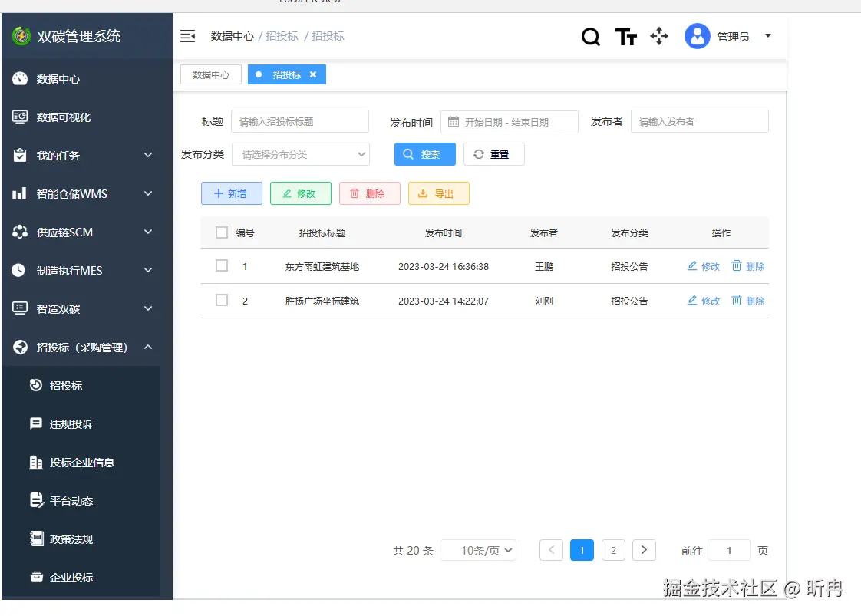The width and height of the screenshot is (861, 616).
Task: Expand the 智造双碳 menu chevron
Action: (x=148, y=308)
